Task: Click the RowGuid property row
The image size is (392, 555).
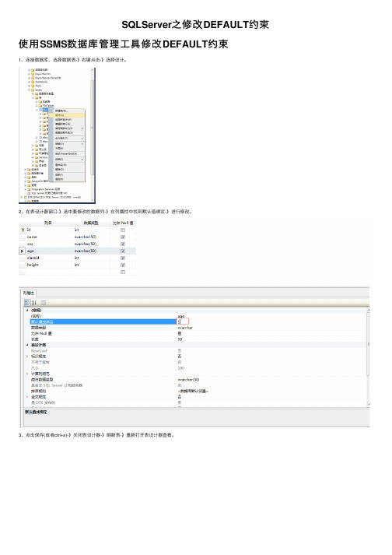Action: (x=196, y=351)
